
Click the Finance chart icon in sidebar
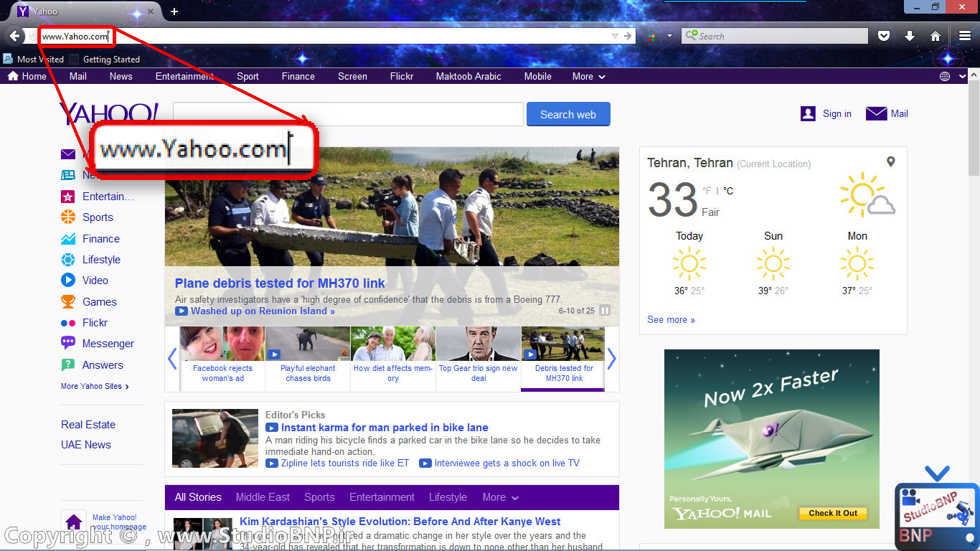pyautogui.click(x=68, y=239)
